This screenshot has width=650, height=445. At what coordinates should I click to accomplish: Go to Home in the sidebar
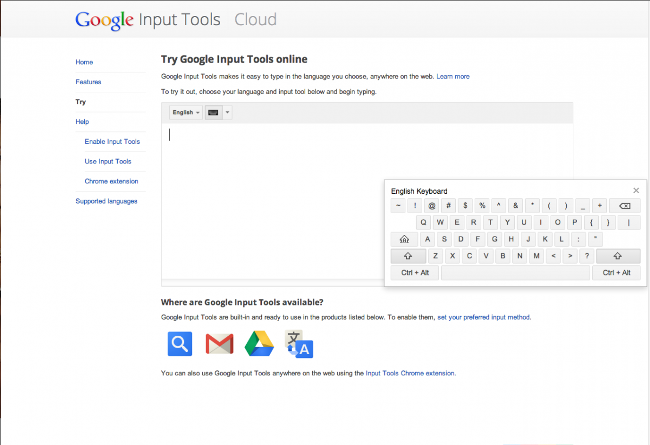point(84,62)
